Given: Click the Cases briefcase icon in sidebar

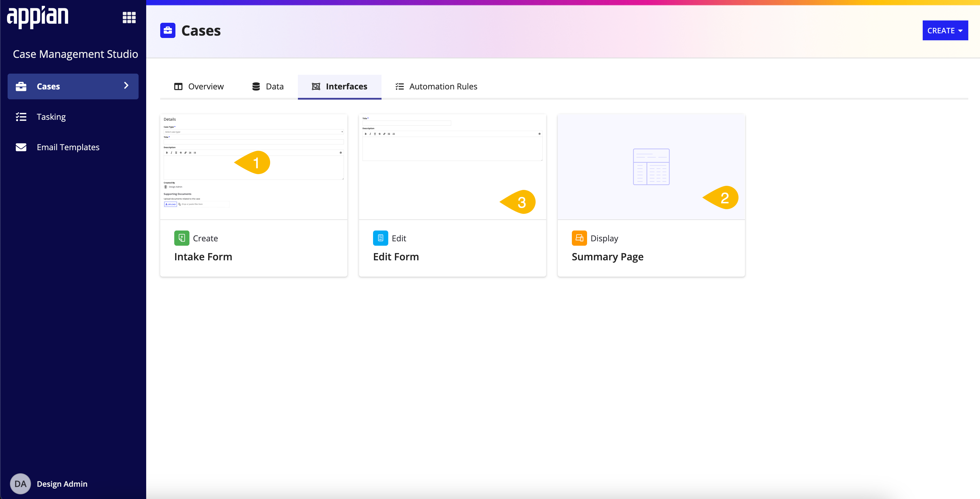Looking at the screenshot, I should click(x=21, y=87).
